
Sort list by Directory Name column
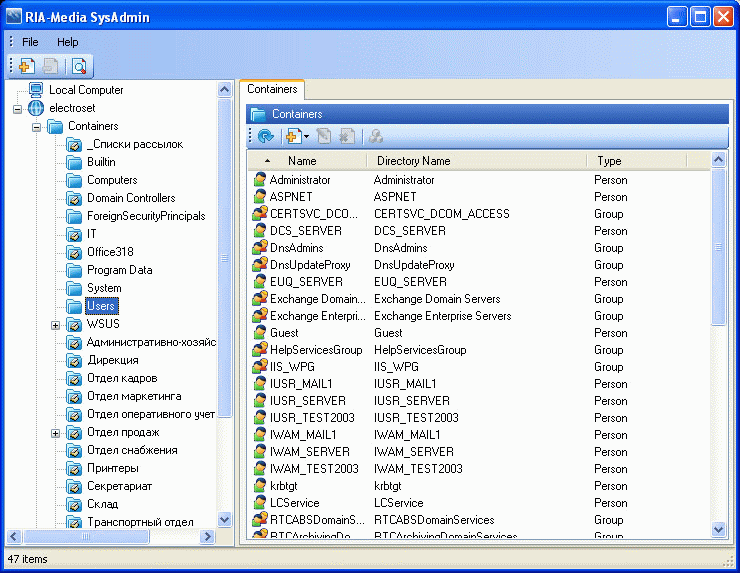414,160
